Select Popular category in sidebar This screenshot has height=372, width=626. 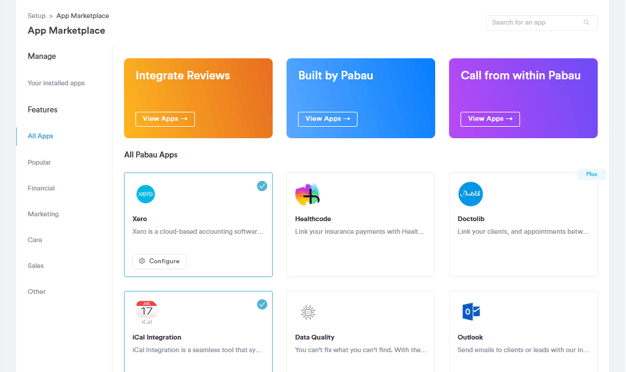tap(39, 162)
